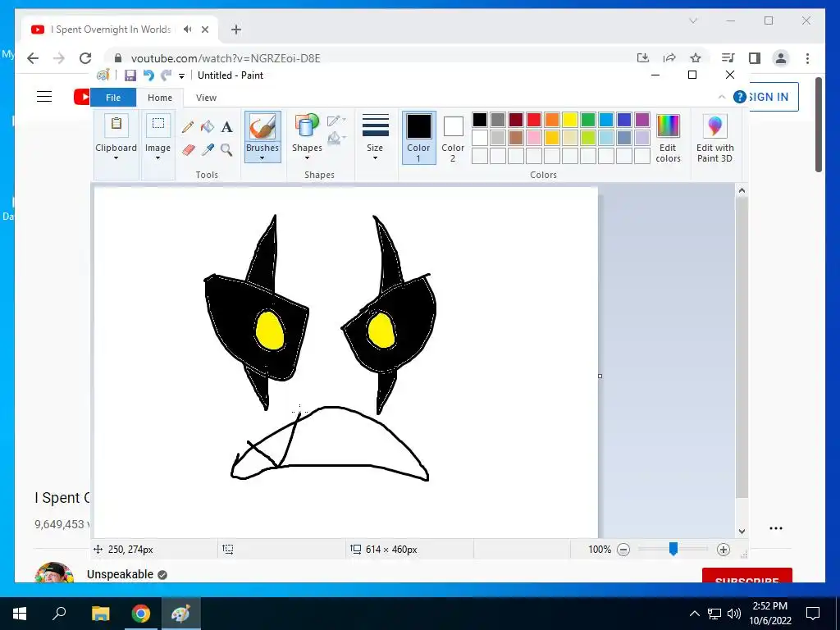The height and width of the screenshot is (630, 840).
Task: Click the Save icon in quick access toolbar
Action: pos(130,75)
